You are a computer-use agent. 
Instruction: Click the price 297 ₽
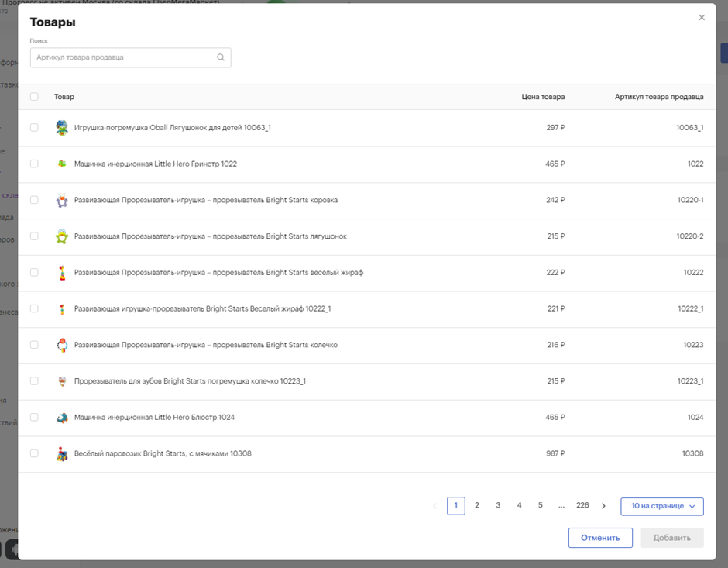pyautogui.click(x=555, y=127)
